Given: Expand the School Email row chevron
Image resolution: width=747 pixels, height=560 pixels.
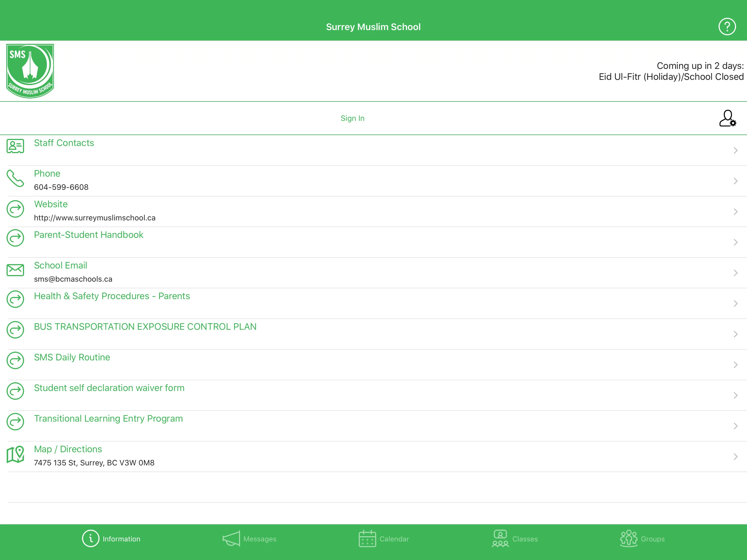Looking at the screenshot, I should pyautogui.click(x=735, y=273).
